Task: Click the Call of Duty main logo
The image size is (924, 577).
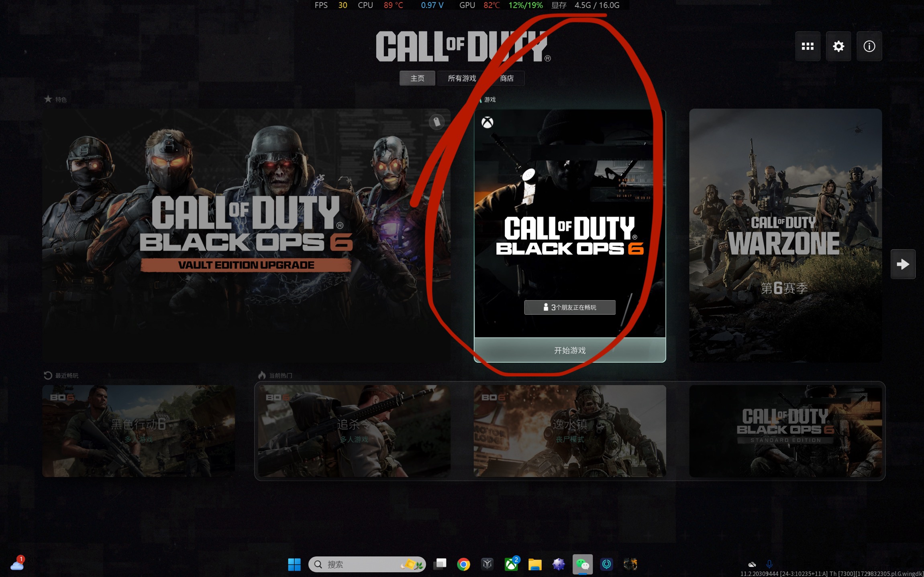Action: point(463,47)
